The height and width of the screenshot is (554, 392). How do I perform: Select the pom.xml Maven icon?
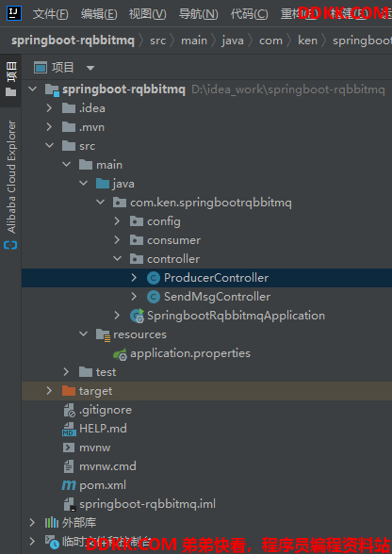coord(69,485)
